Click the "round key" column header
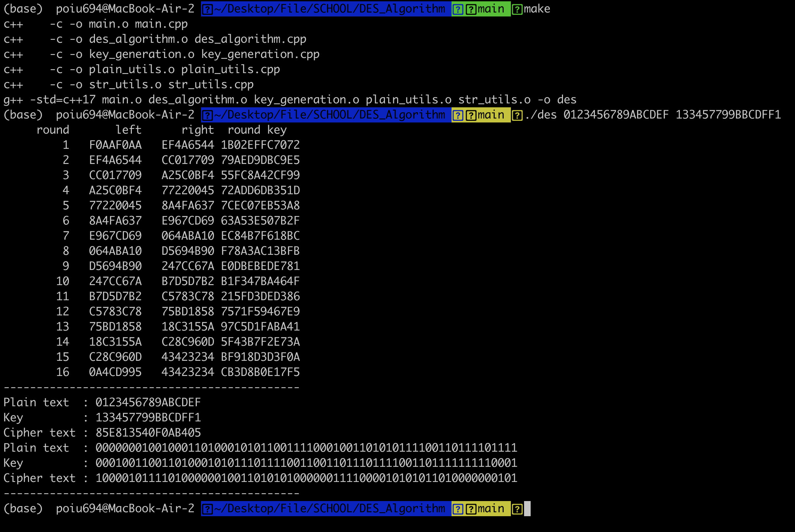 pos(257,130)
